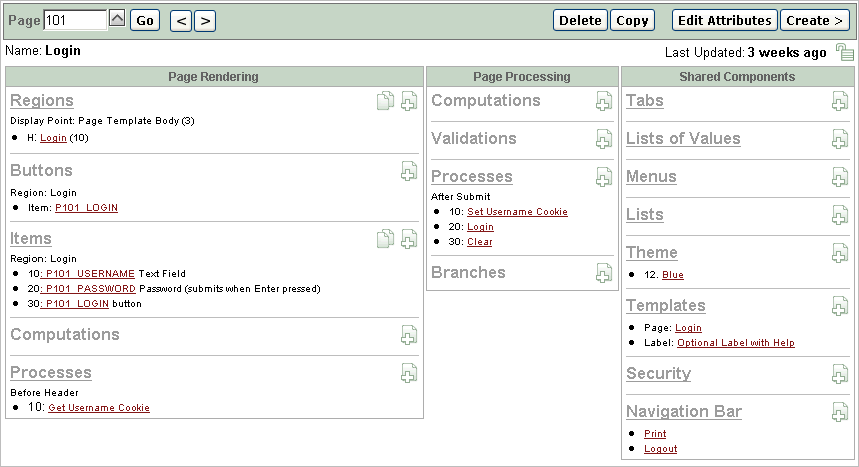Click into the Page number input field

[x=75, y=20]
